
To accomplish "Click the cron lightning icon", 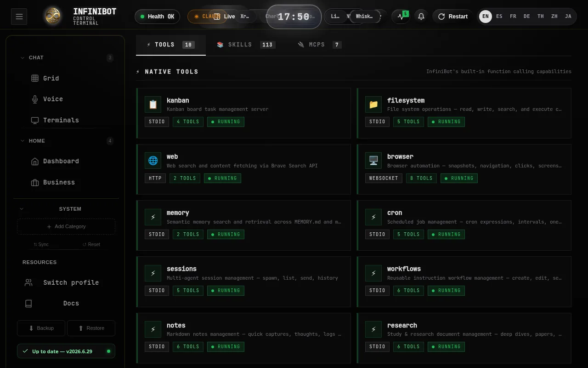I will coord(373,217).
